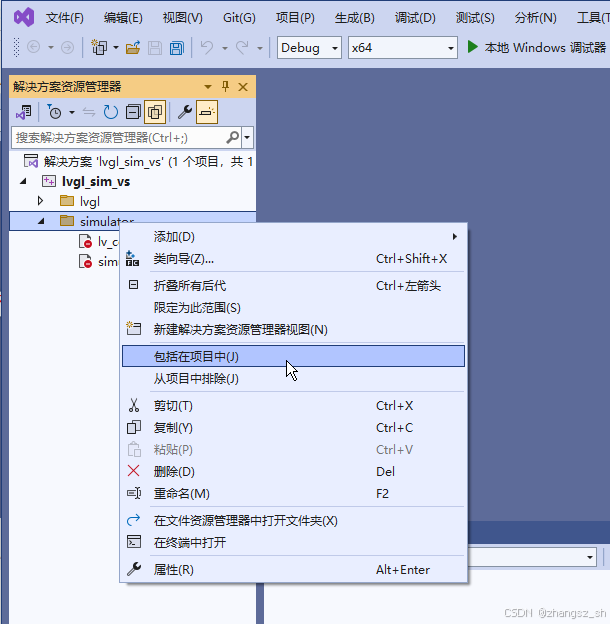Choose 包括在项目中(J)

[293, 356]
